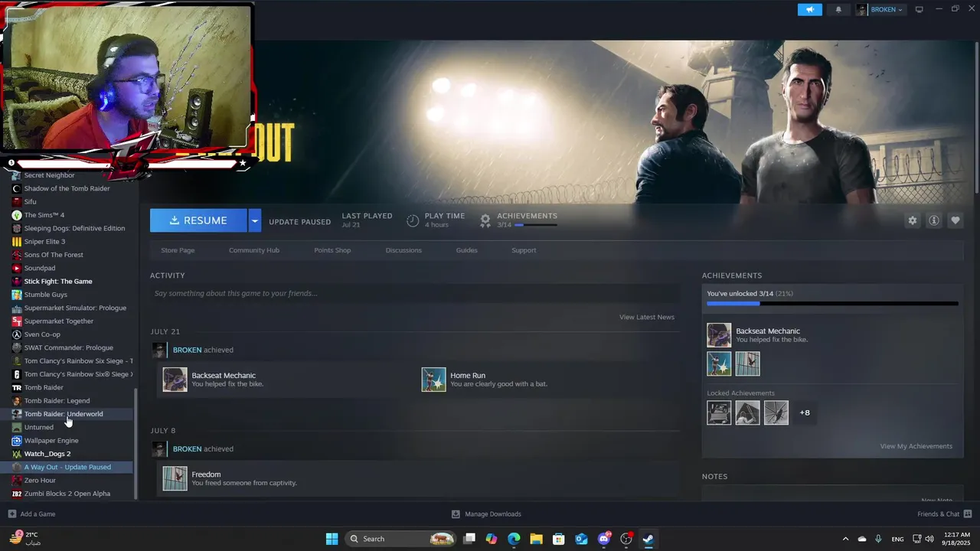Open Steam announcements megaphone button
980x551 pixels.
[x=809, y=9]
